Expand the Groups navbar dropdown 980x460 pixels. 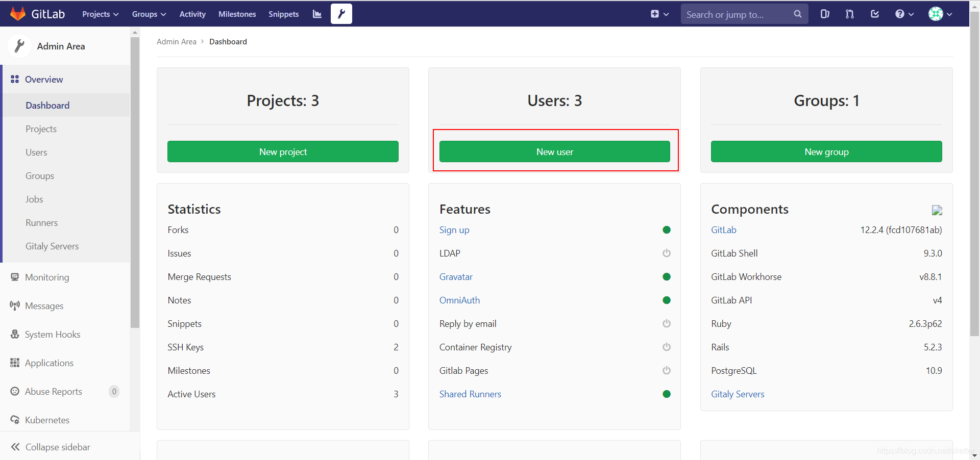[x=149, y=14]
